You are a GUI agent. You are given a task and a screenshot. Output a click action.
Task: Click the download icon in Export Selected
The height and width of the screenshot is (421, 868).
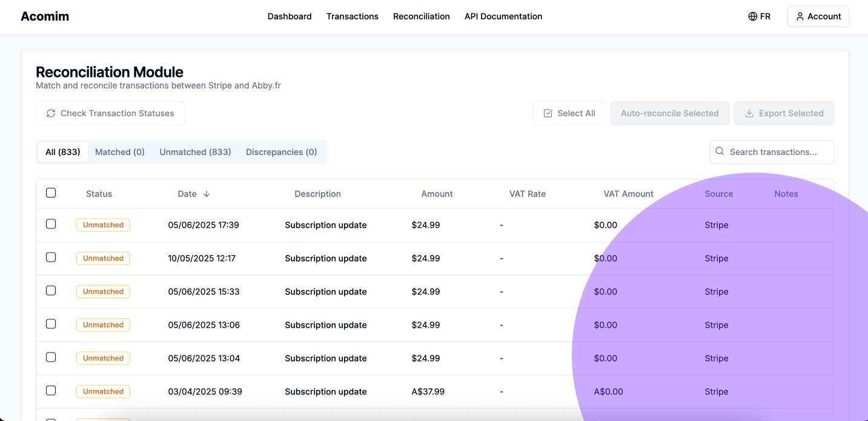tap(749, 113)
